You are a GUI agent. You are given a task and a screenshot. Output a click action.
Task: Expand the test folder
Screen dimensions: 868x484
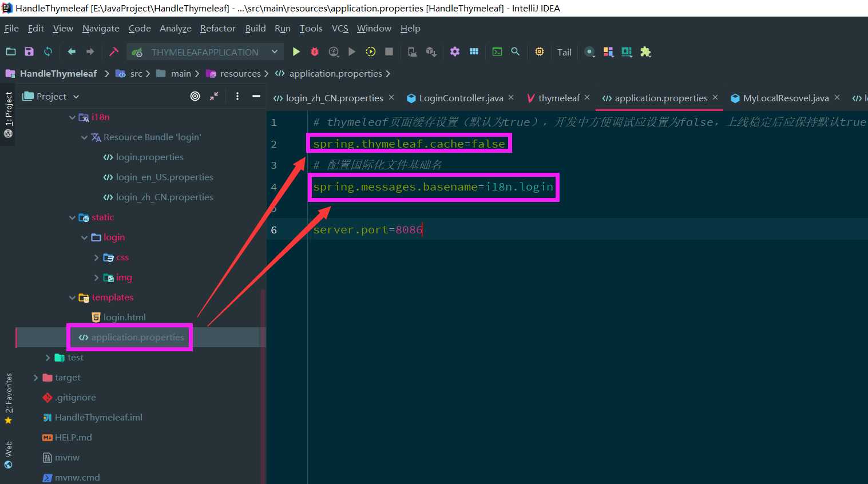47,358
